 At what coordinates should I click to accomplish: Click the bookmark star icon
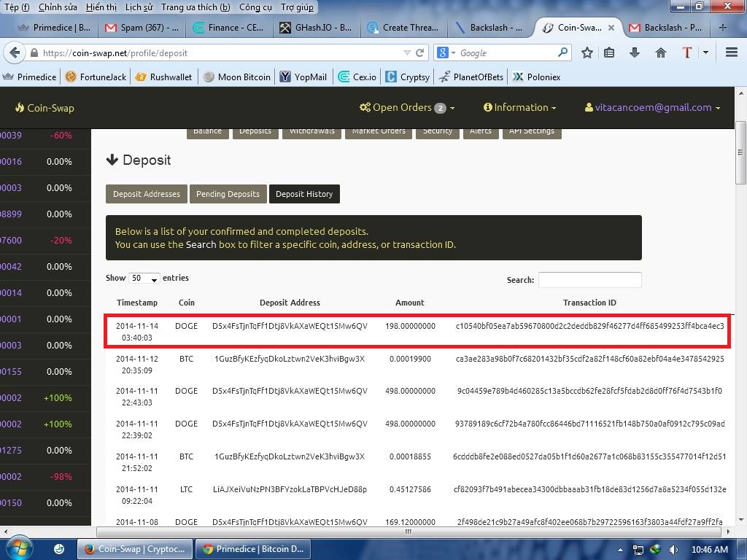(587, 52)
